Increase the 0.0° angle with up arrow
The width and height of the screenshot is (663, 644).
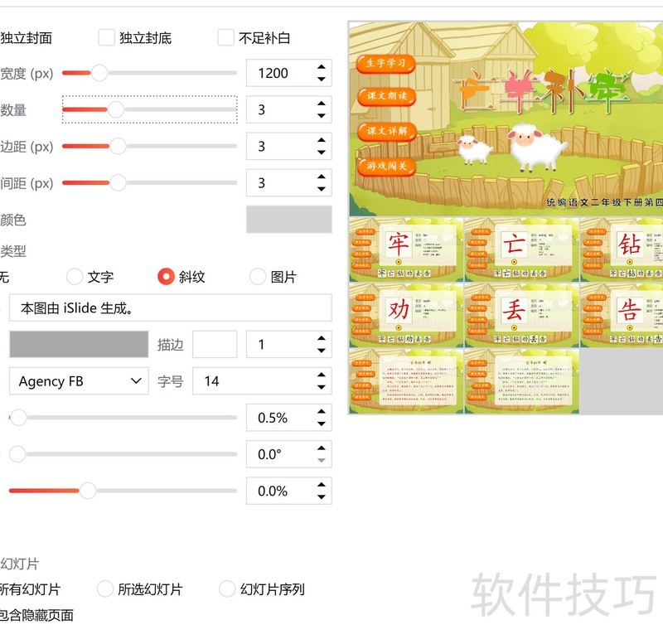pyautogui.click(x=322, y=448)
